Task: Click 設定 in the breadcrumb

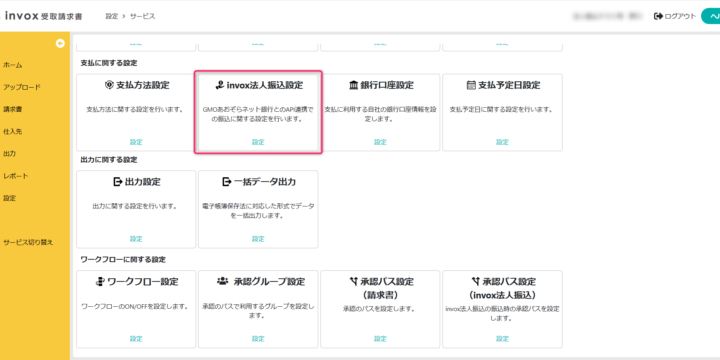Action: click(112, 16)
